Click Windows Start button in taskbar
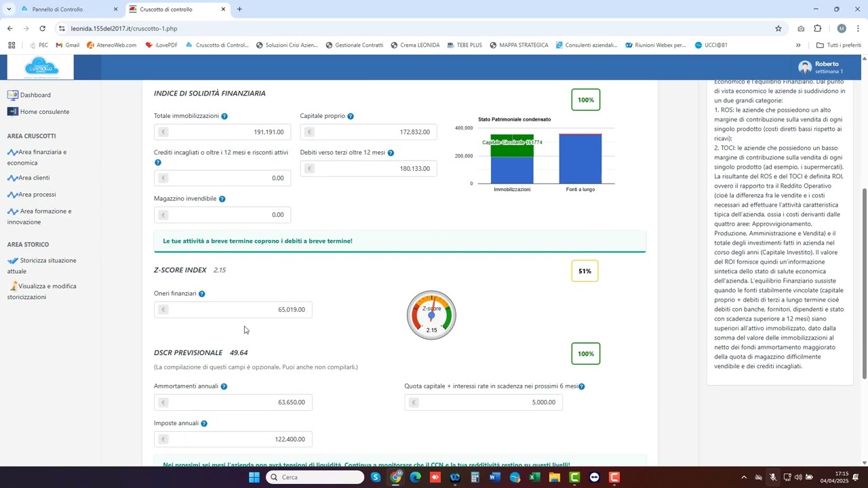 point(254,477)
